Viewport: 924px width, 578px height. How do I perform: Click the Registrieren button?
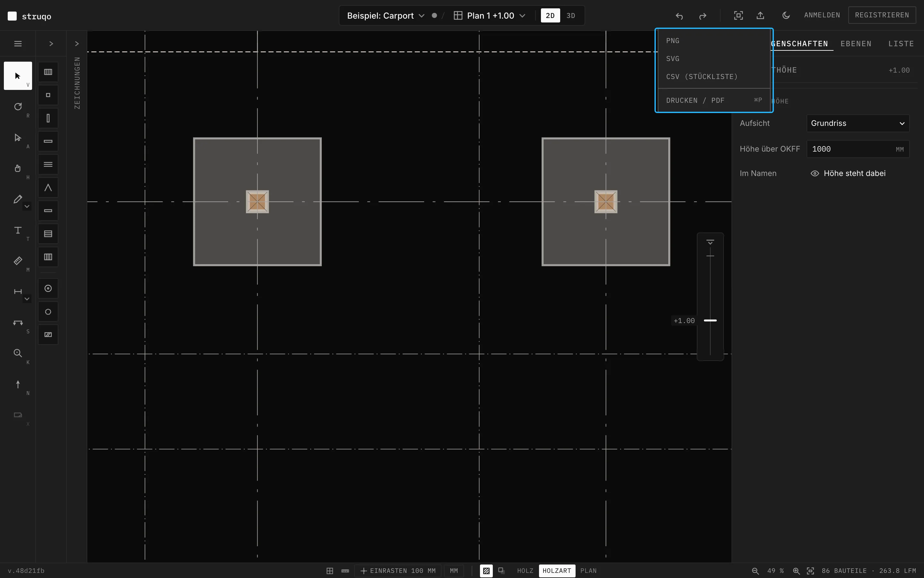882,15
